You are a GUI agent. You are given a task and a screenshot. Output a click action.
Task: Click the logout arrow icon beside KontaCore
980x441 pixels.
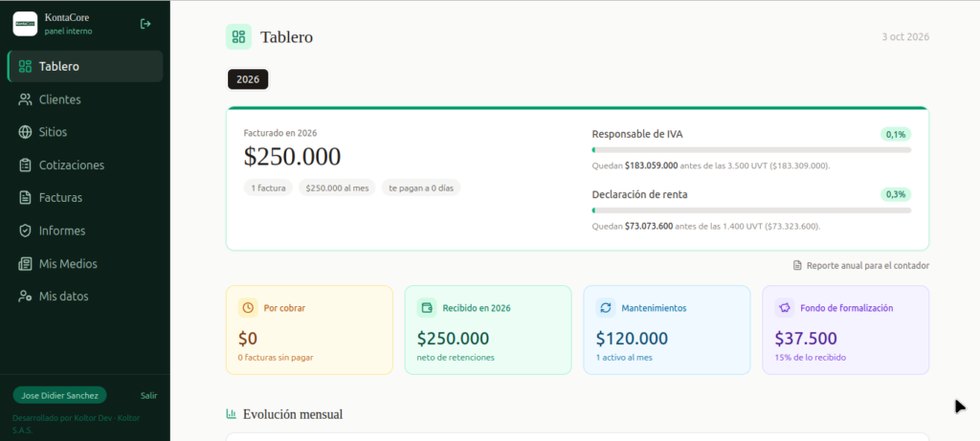tap(145, 24)
